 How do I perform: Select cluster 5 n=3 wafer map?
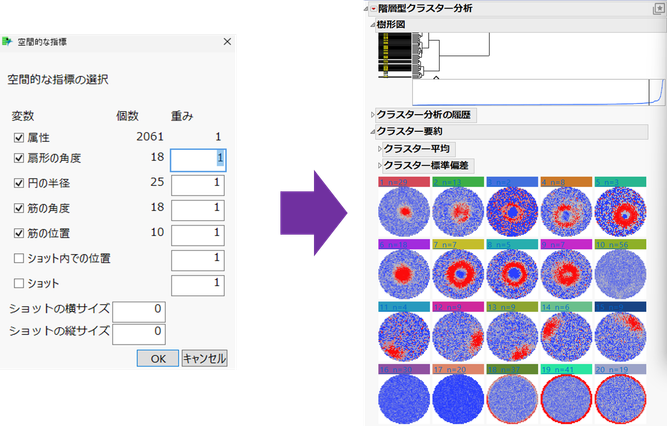[620, 212]
